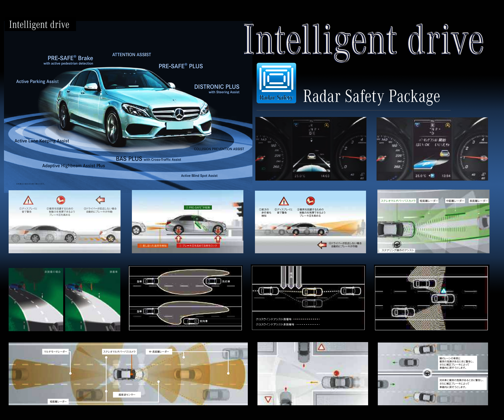Click the arrow icon above ③ドライバーが反応しない場合
The width and height of the screenshot is (504, 420).
click(100, 200)
